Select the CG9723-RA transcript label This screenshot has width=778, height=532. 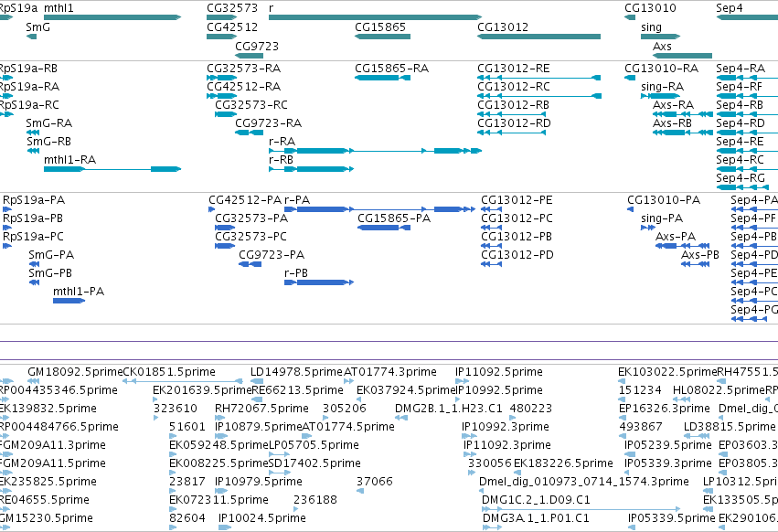[x=269, y=123]
